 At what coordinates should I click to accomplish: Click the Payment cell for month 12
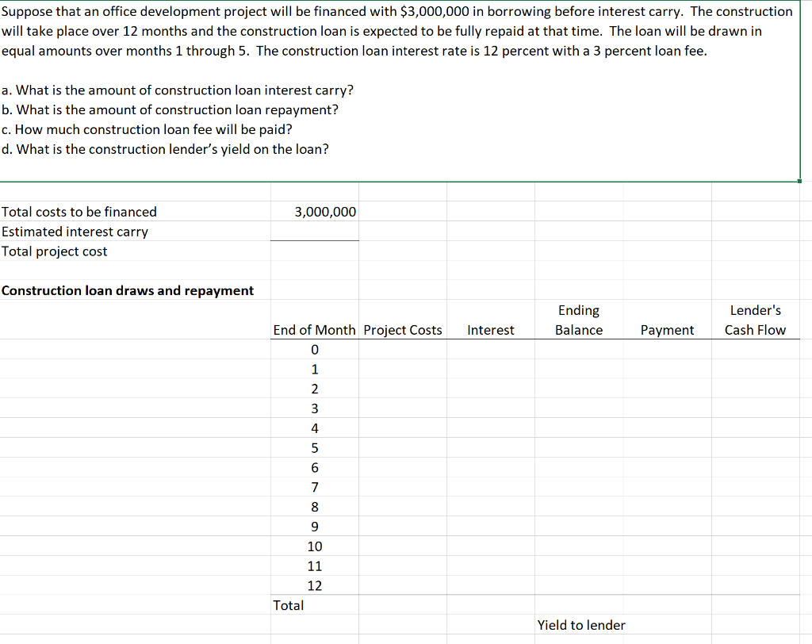tap(667, 586)
